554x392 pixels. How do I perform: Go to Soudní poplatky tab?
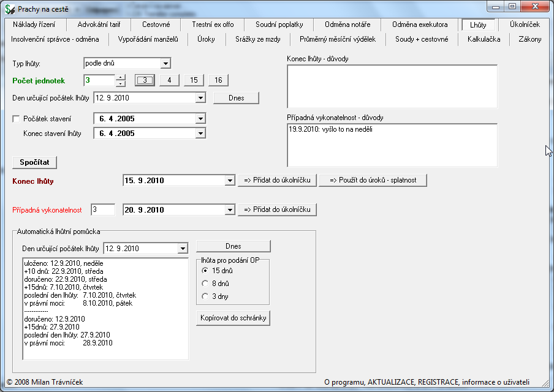pos(279,24)
